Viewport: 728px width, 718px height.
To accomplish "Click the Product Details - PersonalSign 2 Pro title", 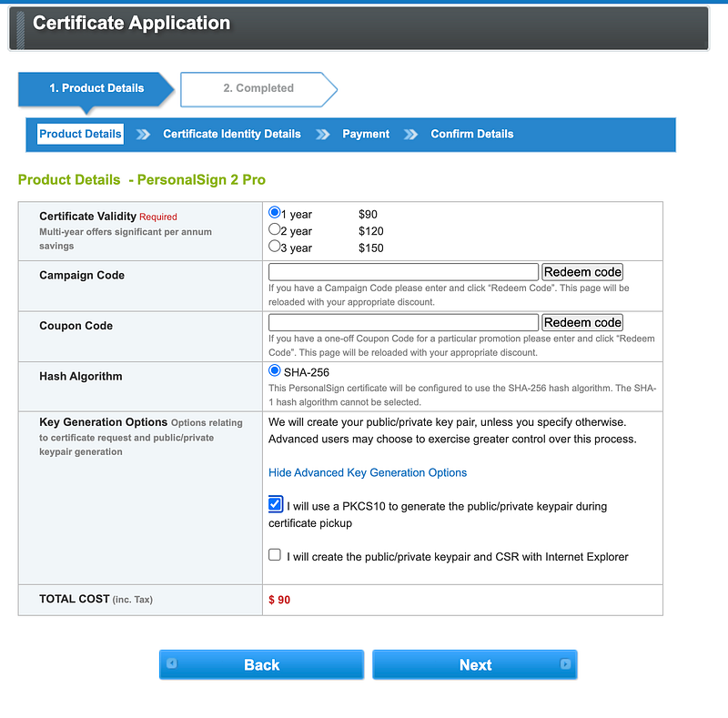I will click(x=142, y=180).
